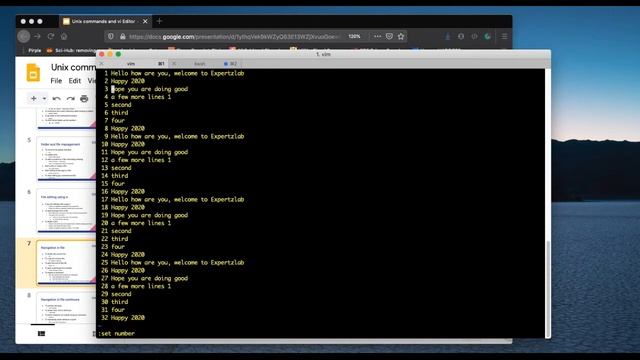Image resolution: width=640 pixels, height=360 pixels.
Task: Click the Firefox back button
Action: point(24,36)
